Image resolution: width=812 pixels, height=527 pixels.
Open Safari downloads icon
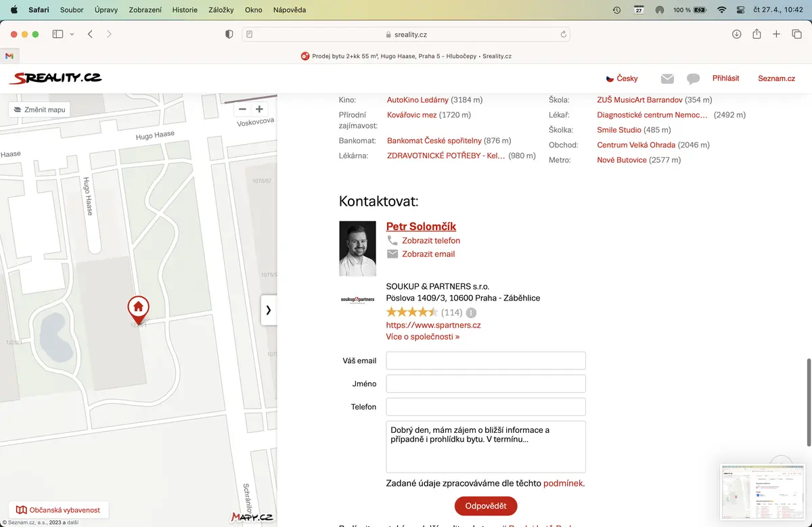737,34
